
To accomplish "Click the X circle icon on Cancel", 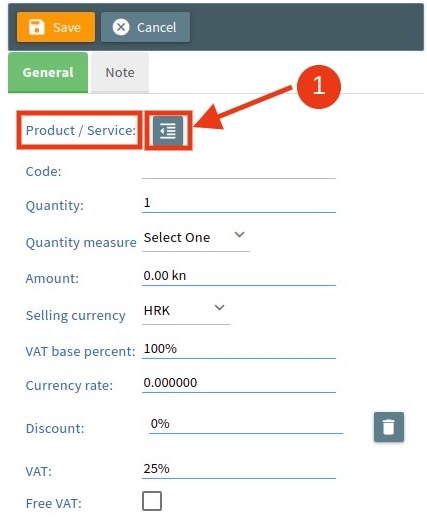I will coord(121,27).
